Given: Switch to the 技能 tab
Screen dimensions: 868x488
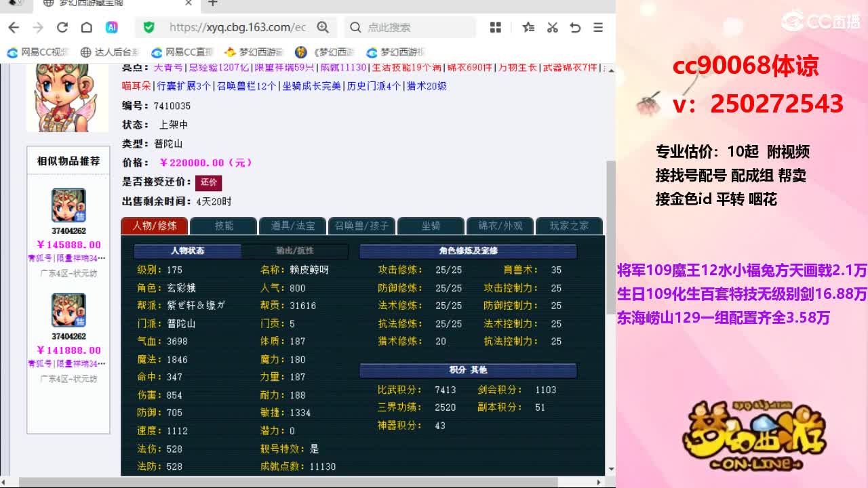Looking at the screenshot, I should point(224,226).
